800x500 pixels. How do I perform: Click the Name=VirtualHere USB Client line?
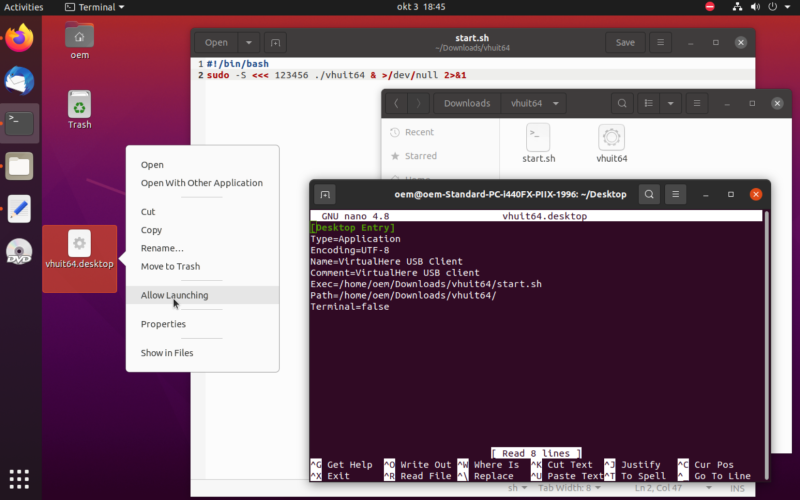click(x=386, y=262)
